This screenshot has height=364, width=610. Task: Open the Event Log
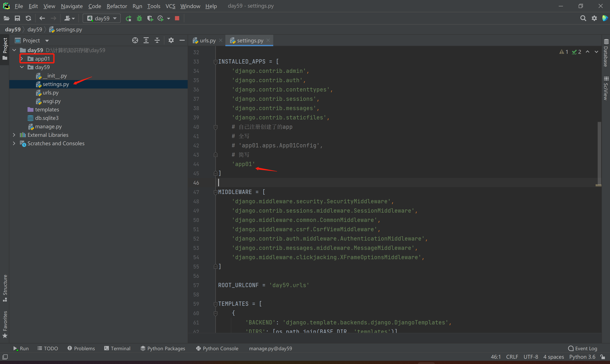coord(583,348)
